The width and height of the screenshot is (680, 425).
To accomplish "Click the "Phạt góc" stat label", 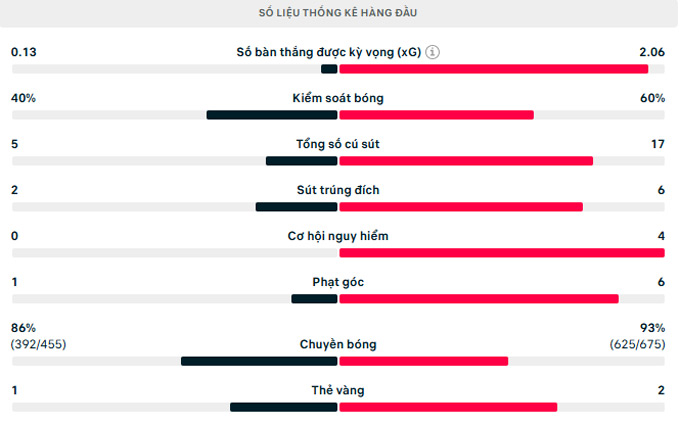I will tap(338, 282).
